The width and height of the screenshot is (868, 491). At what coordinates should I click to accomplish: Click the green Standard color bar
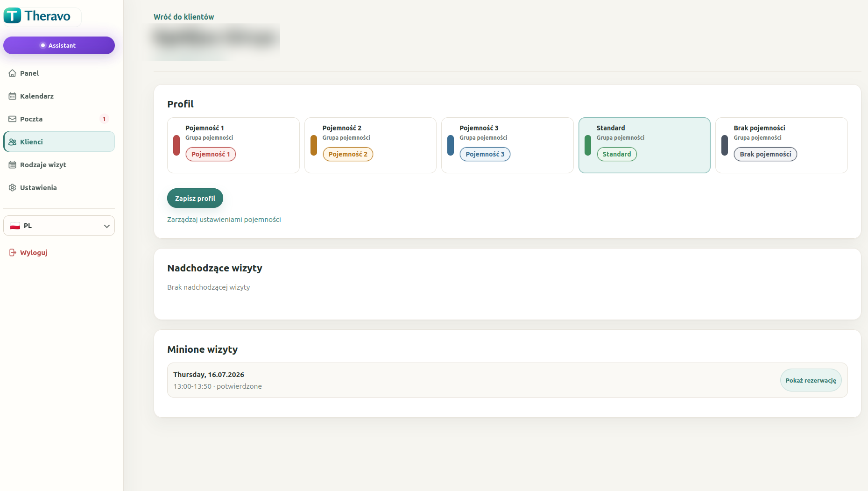(x=588, y=145)
